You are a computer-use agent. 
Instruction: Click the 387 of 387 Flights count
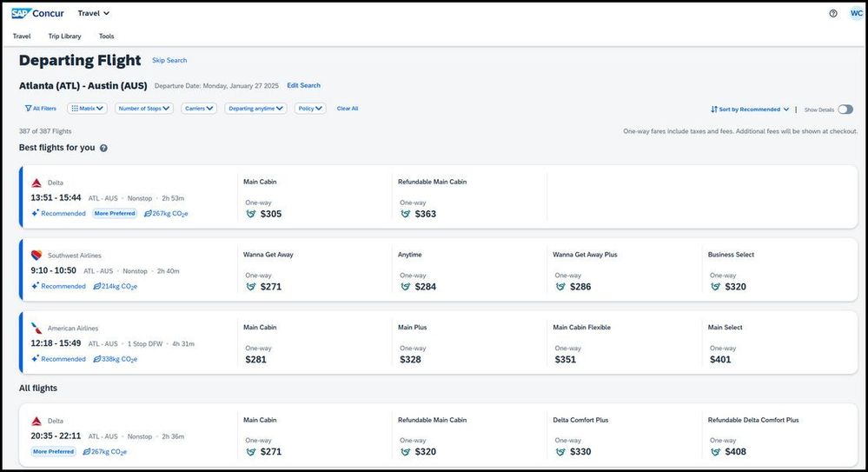45,131
